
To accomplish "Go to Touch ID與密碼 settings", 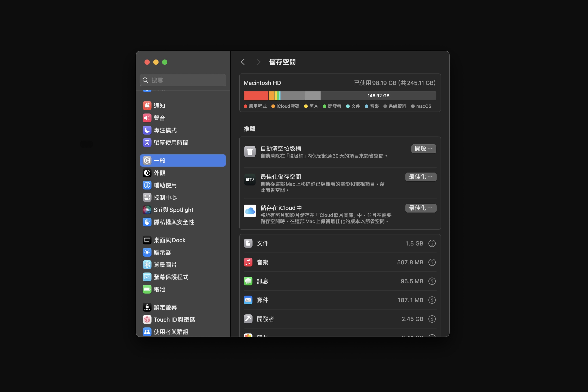I will (174, 320).
